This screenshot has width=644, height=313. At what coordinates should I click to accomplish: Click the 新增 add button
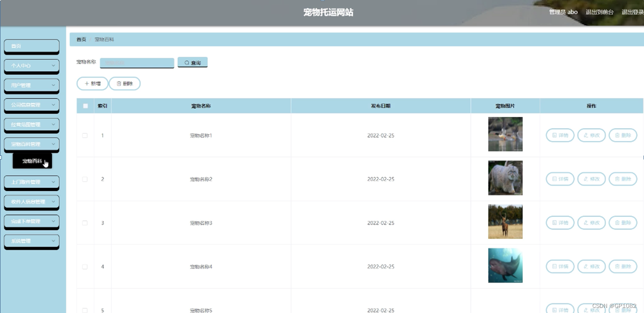[92, 84]
